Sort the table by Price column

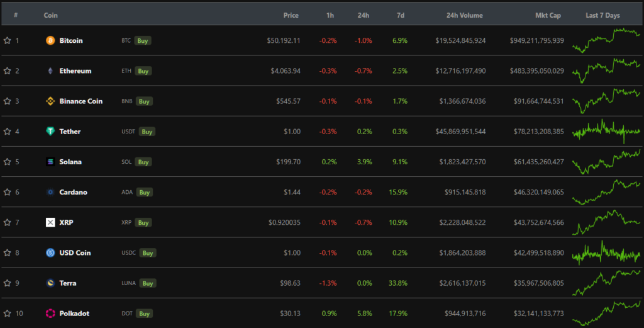coord(291,15)
